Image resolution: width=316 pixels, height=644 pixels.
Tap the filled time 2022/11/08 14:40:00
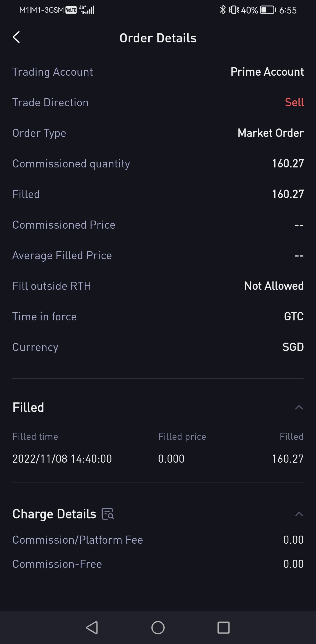[x=62, y=459]
